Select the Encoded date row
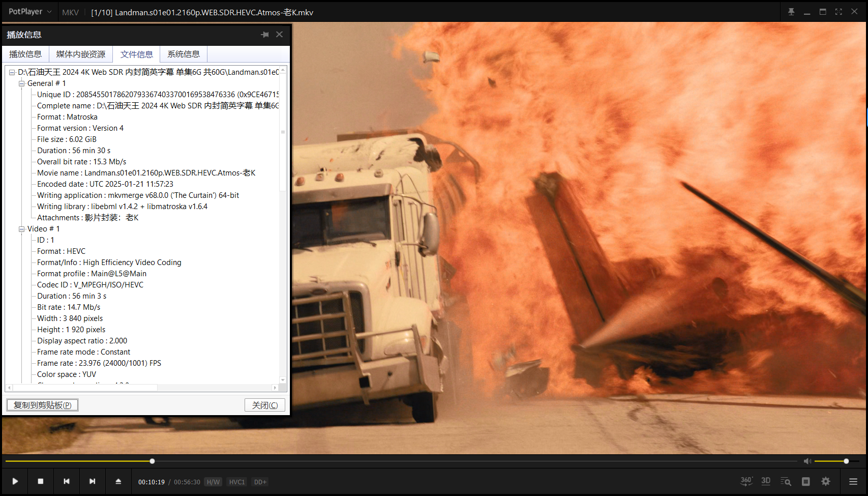868x496 pixels. point(105,184)
